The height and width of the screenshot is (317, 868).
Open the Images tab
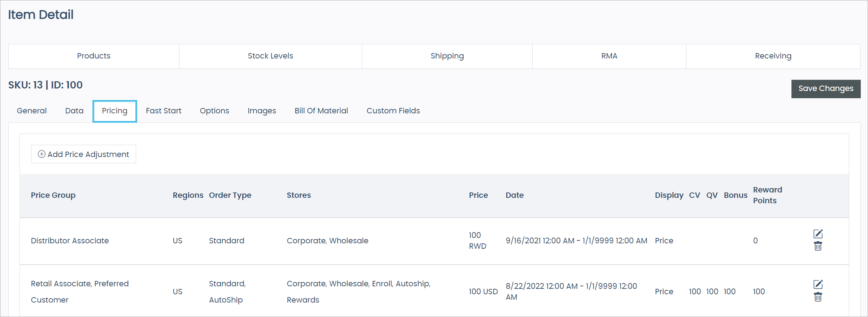[x=262, y=111]
